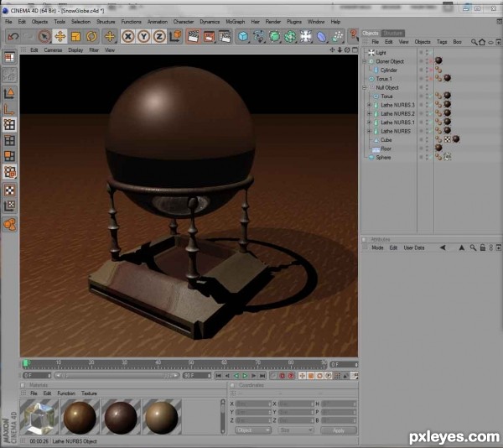Toggle visibility dots for Cube object
The height and width of the screenshot is (448, 503).
click(x=427, y=140)
